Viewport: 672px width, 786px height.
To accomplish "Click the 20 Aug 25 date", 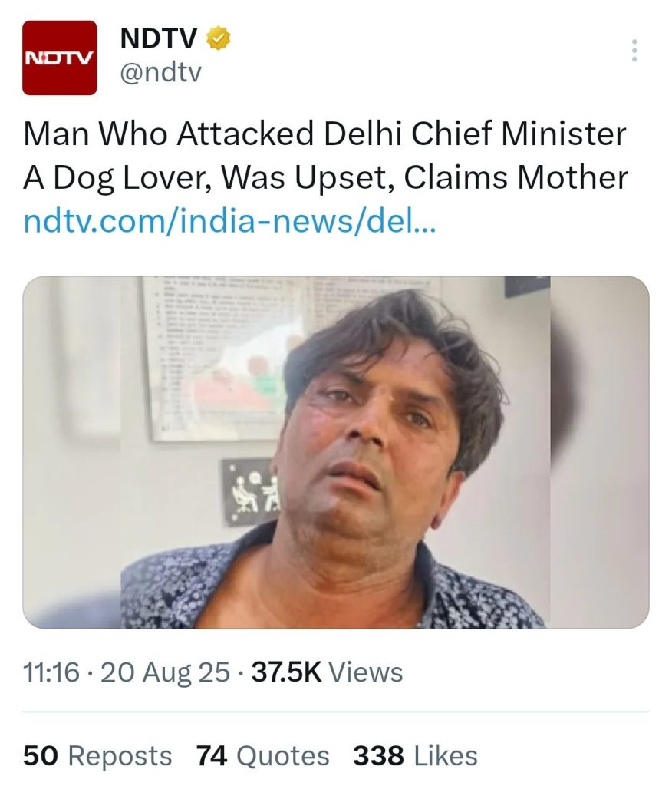I will pos(165,672).
